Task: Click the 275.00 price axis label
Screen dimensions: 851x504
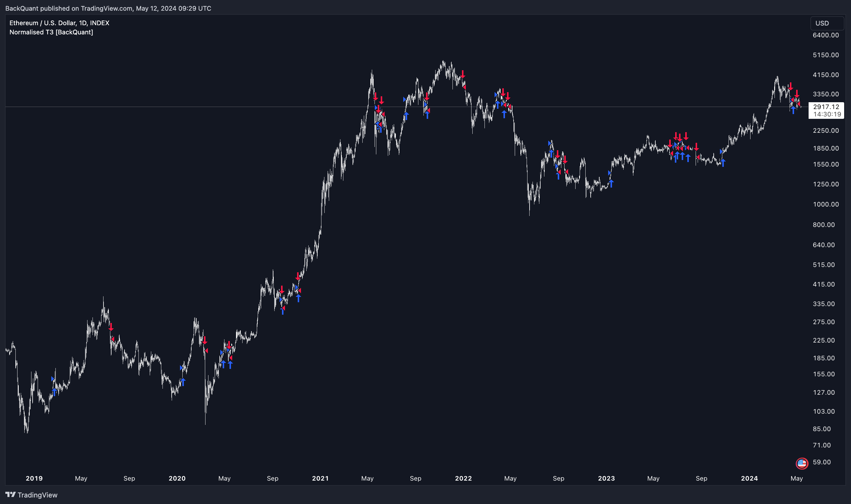Action: (823, 322)
